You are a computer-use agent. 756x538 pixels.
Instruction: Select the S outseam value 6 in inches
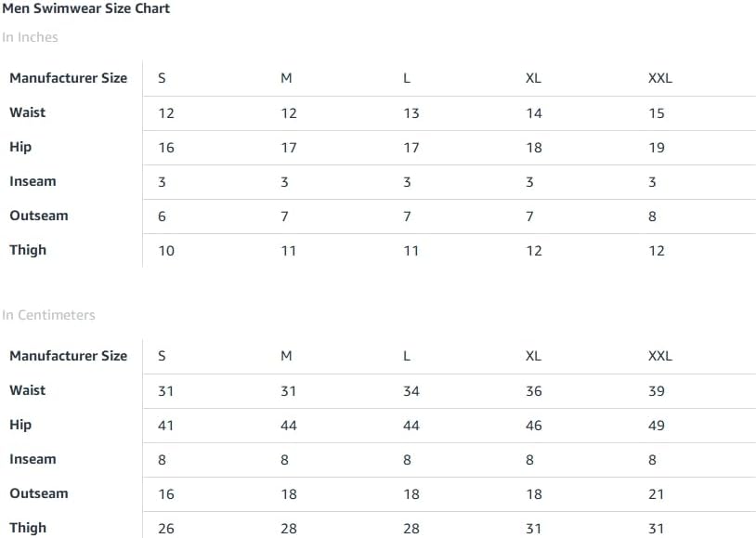[x=162, y=217]
